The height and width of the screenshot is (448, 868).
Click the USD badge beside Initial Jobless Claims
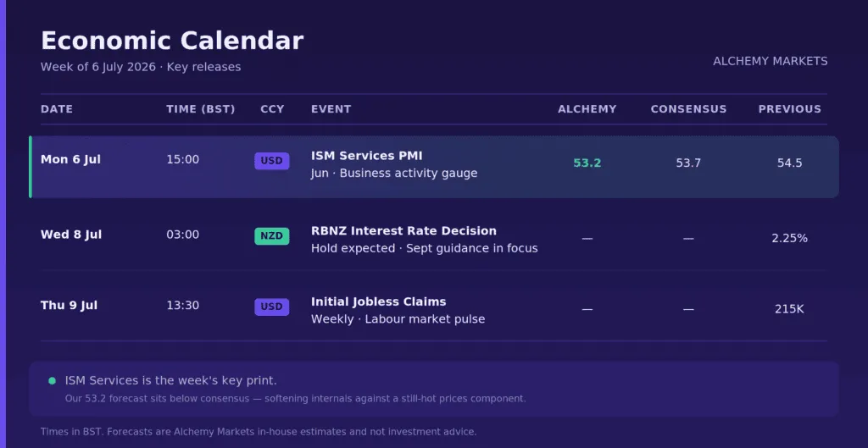[x=272, y=307]
